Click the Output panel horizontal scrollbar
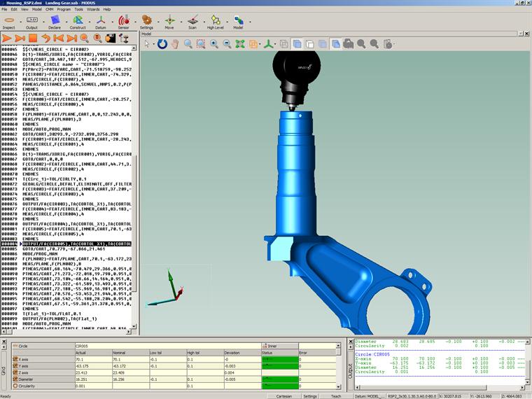 (x=439, y=387)
